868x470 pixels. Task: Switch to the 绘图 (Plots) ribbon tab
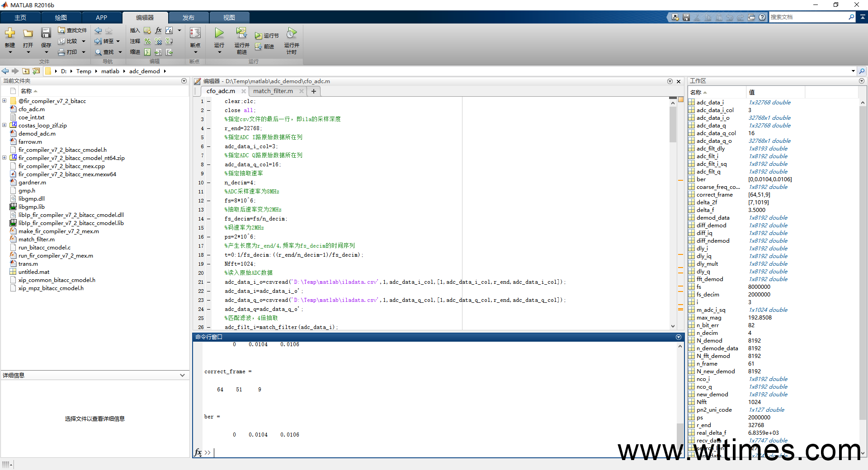[x=61, y=18]
